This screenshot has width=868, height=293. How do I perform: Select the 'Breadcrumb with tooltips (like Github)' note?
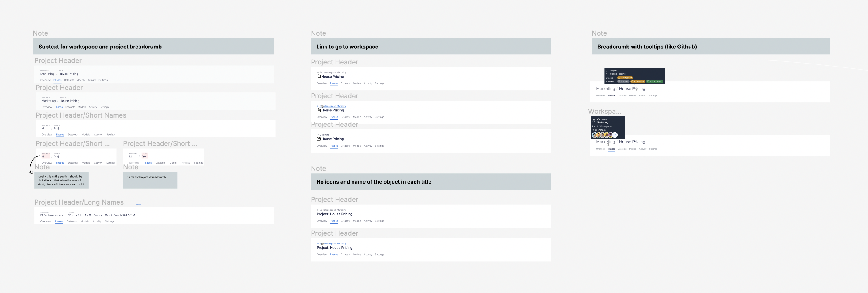(x=711, y=47)
